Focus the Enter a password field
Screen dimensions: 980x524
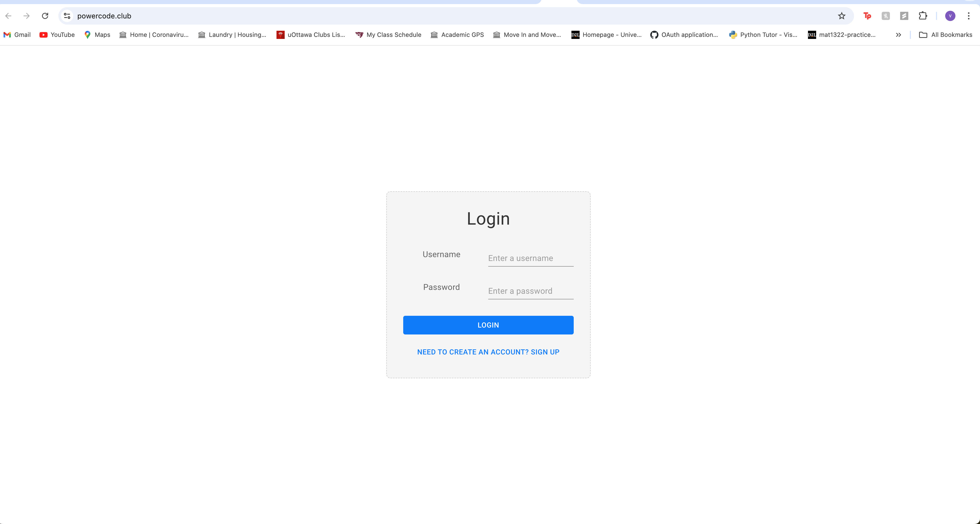coord(531,291)
